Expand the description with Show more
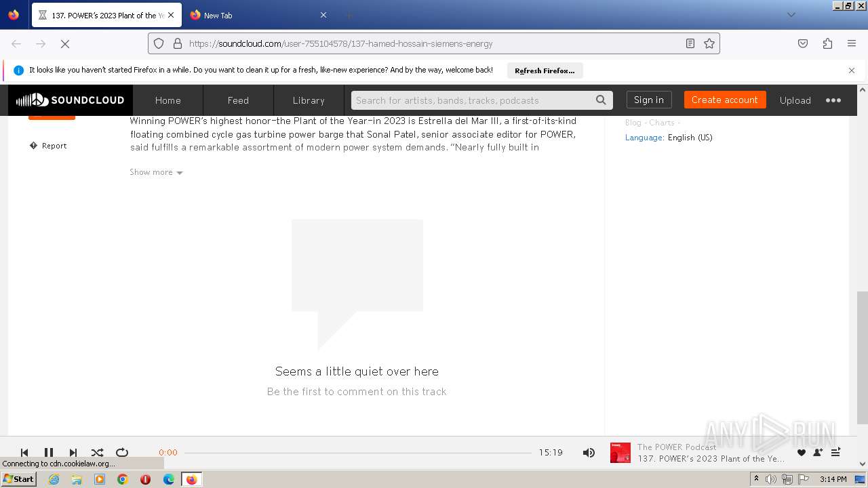This screenshot has width=868, height=488. [x=156, y=172]
